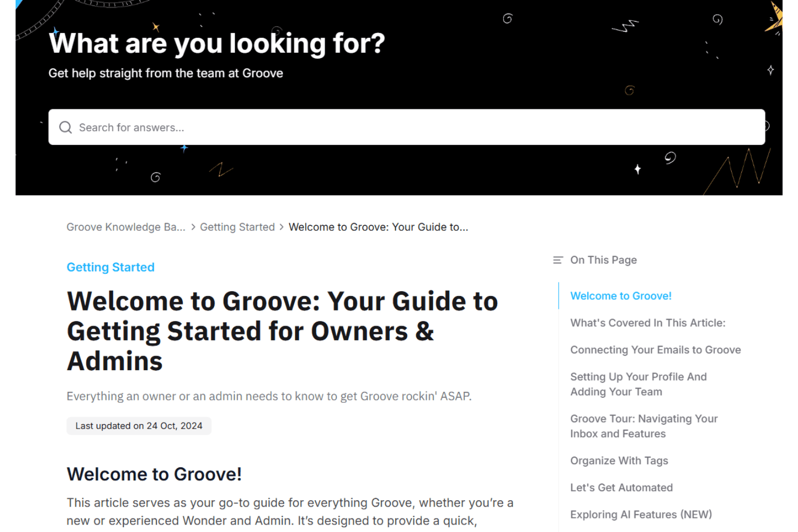Jump to What's Covered In This Article
The width and height of the screenshot is (798, 532).
(648, 323)
